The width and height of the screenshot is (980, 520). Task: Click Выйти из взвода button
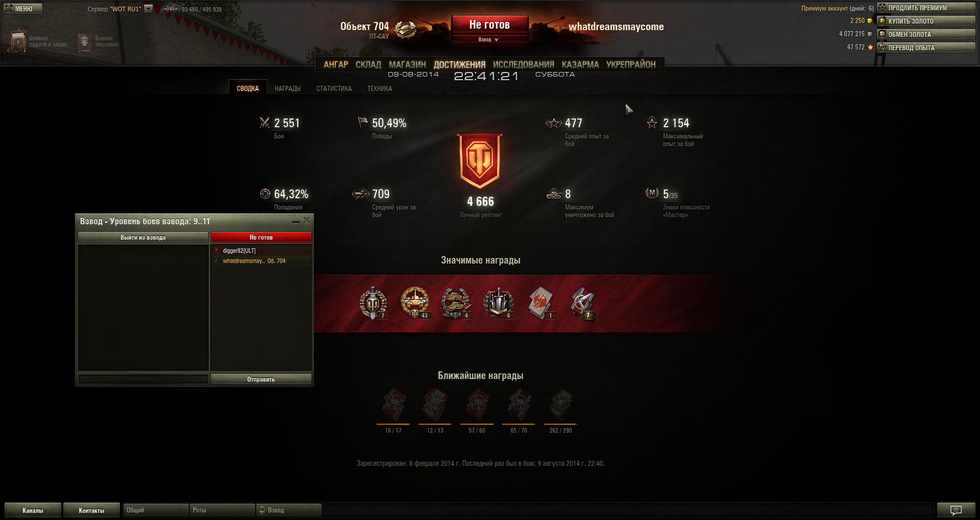point(143,237)
